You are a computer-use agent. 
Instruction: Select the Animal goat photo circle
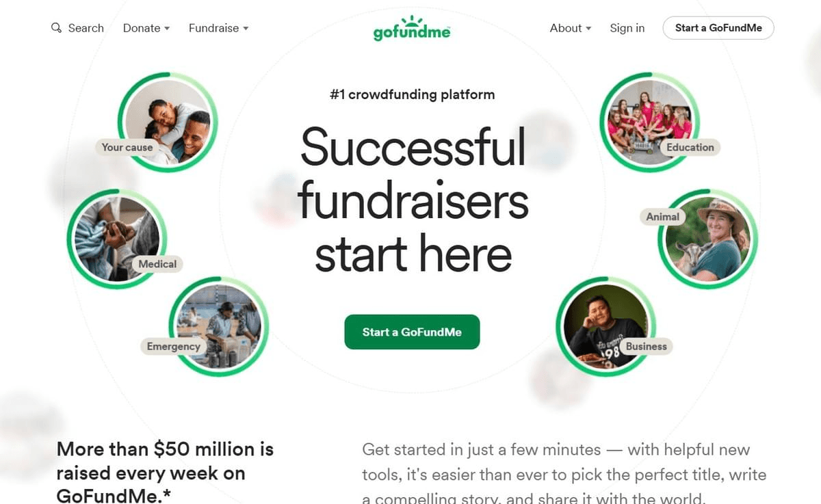point(708,239)
